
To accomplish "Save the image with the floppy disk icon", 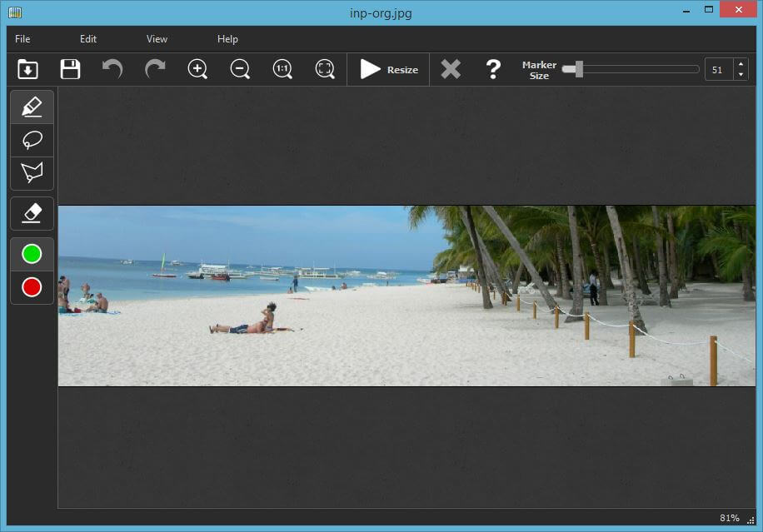I will tap(71, 69).
